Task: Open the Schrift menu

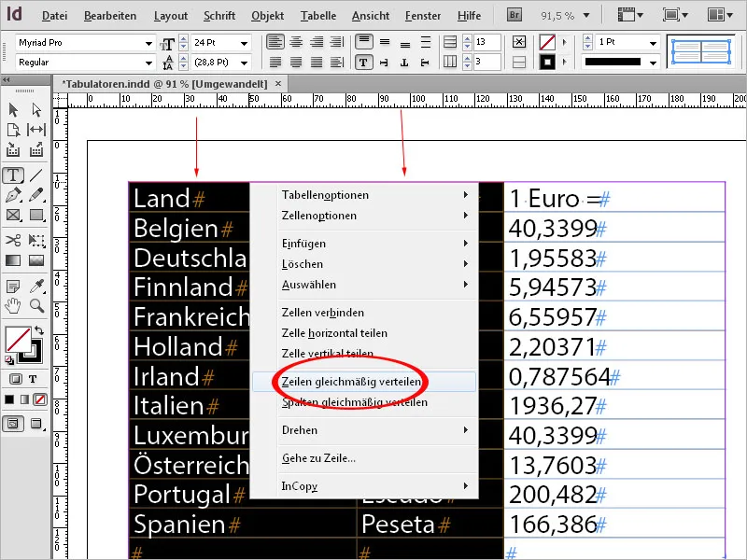Action: (x=219, y=16)
